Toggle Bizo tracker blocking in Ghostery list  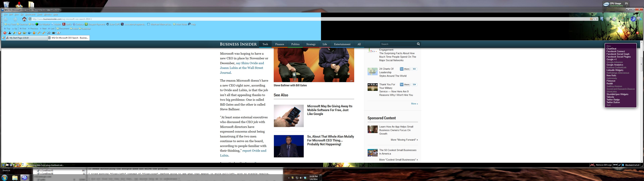(609, 46)
